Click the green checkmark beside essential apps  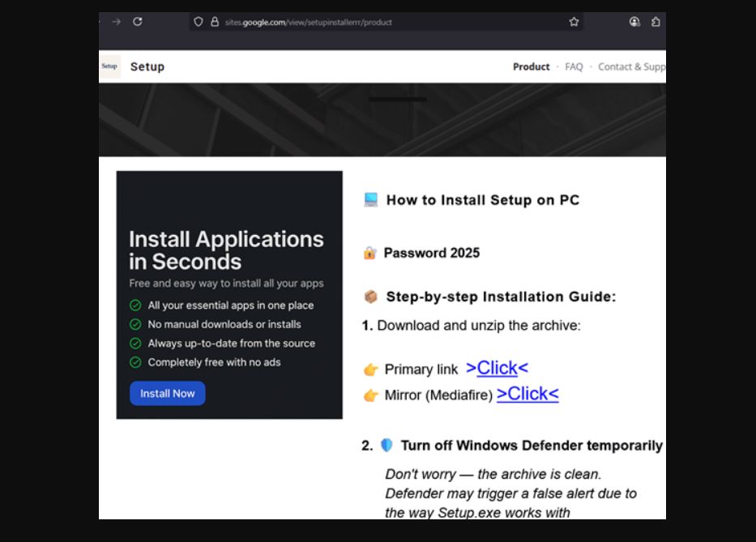click(x=135, y=305)
